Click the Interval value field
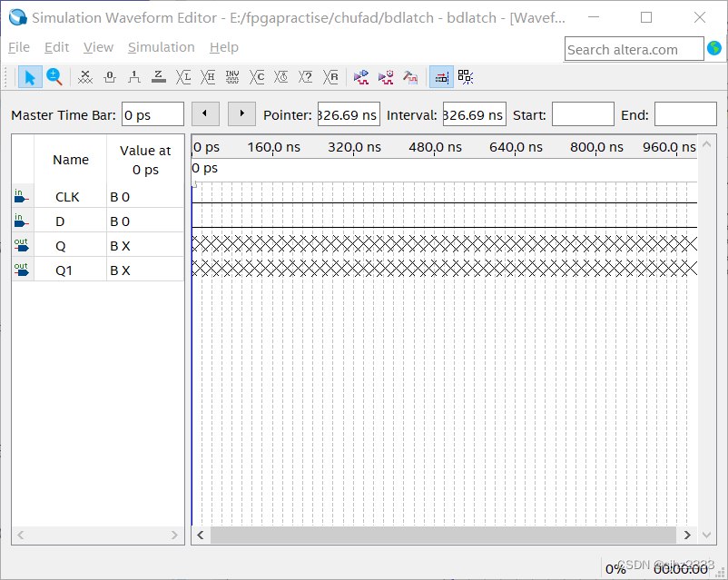Screen dimensions: 728x580 coord(475,114)
